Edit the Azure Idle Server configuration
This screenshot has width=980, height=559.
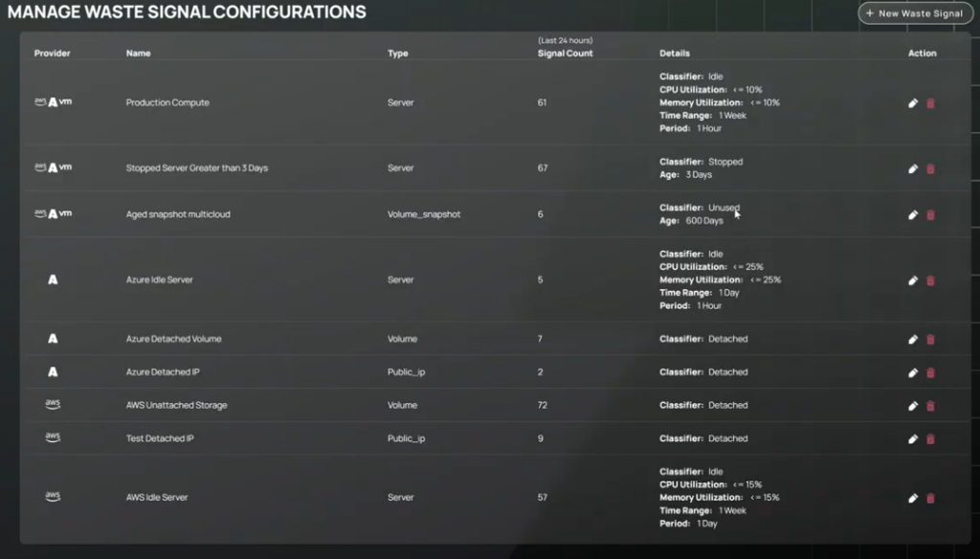tap(913, 279)
